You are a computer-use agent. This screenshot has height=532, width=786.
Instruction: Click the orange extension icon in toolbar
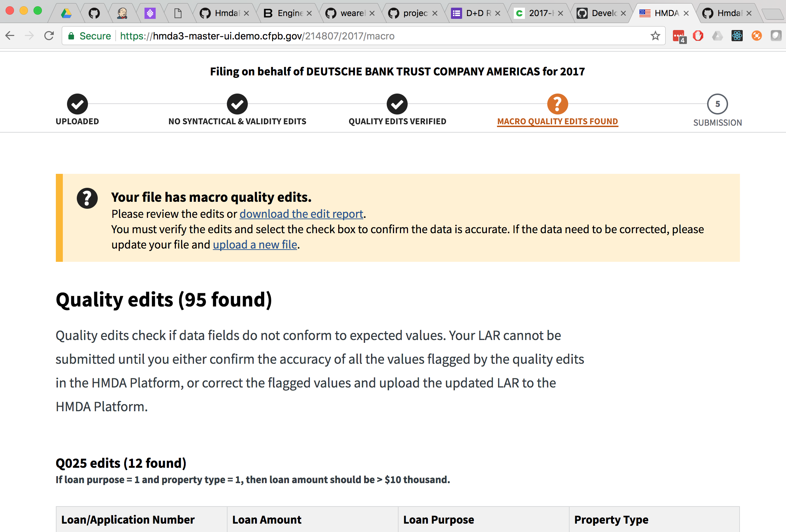[756, 36]
